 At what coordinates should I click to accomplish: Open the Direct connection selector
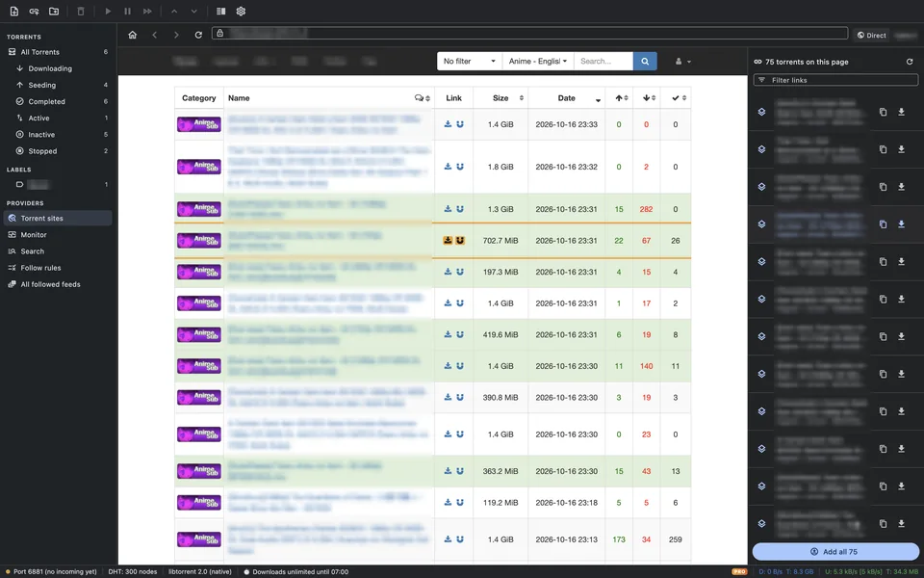pyautogui.click(x=872, y=36)
